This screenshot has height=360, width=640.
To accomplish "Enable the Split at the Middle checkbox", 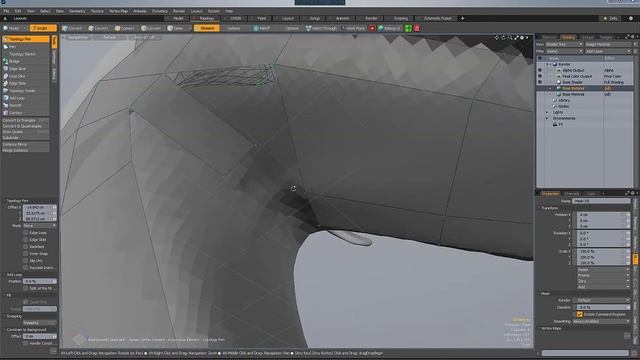I will click(x=26, y=288).
